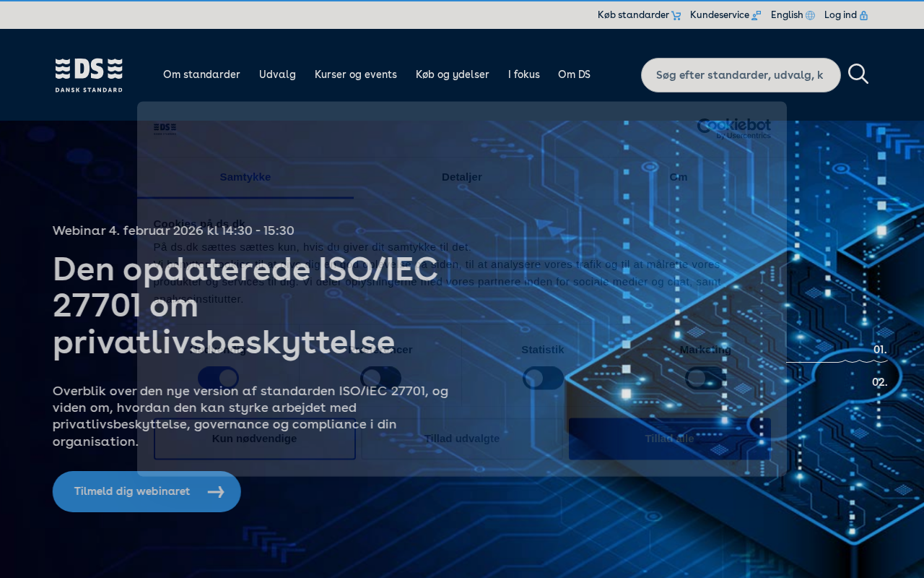Click the Kun nødvendige button

tap(255, 439)
